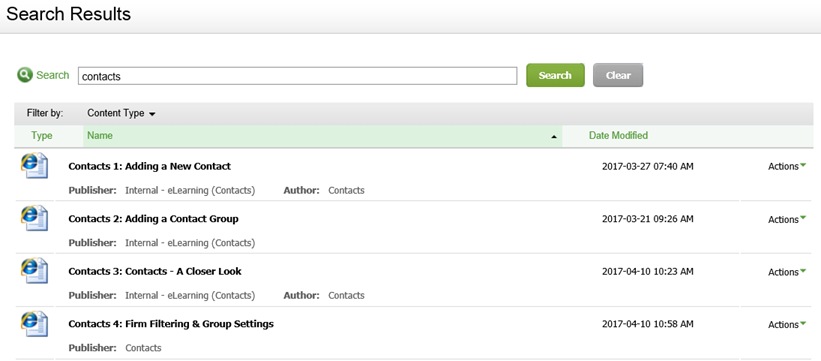Click publisher text under Contacts 3
821x361 pixels.
point(190,296)
